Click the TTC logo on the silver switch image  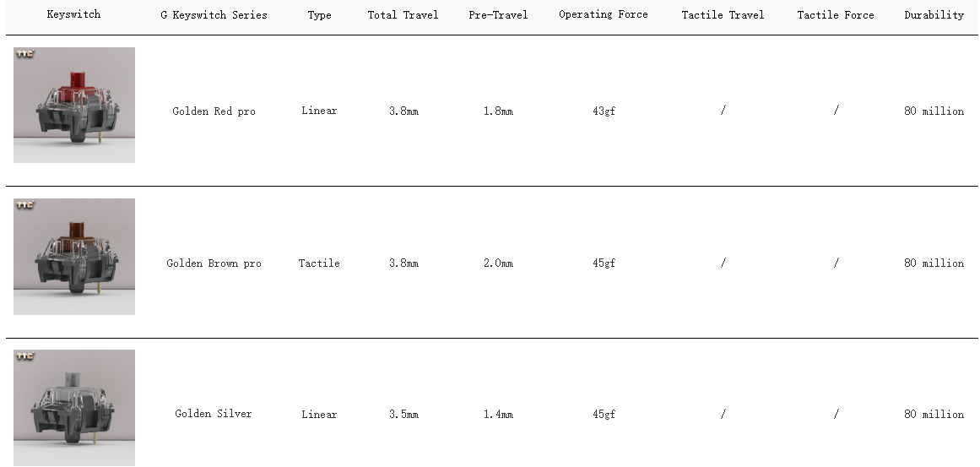[x=24, y=357]
